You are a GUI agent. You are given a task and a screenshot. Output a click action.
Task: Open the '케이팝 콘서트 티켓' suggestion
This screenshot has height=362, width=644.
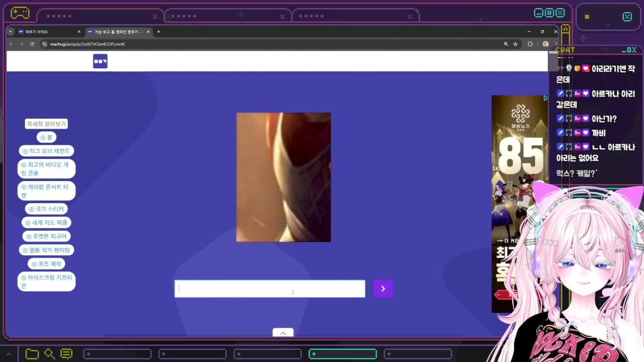click(46, 191)
